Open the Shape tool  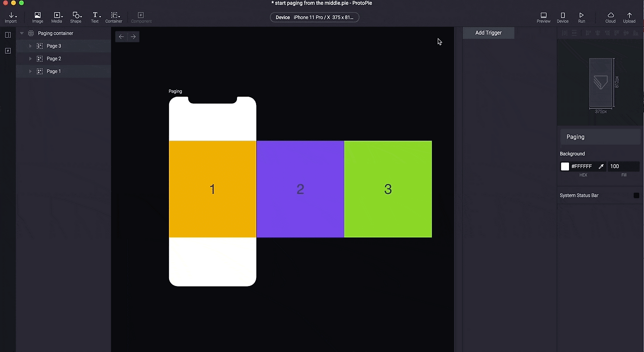pos(76,18)
